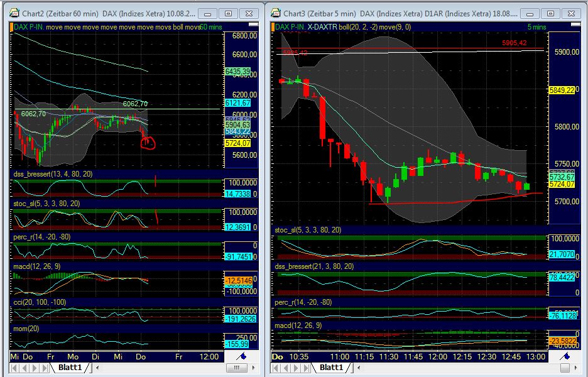Click the 12,3691 stochastic value

coord(237,227)
